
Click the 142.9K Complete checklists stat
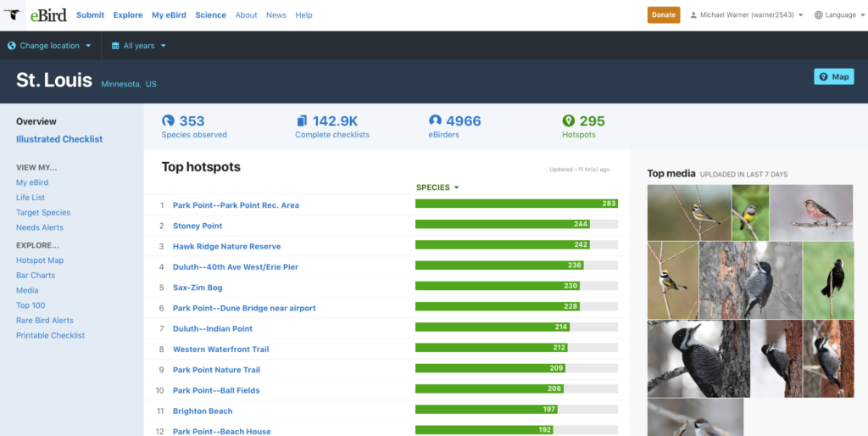(x=332, y=126)
